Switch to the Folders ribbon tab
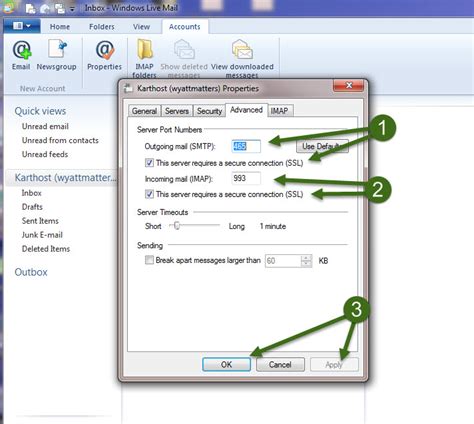 pyautogui.click(x=102, y=27)
